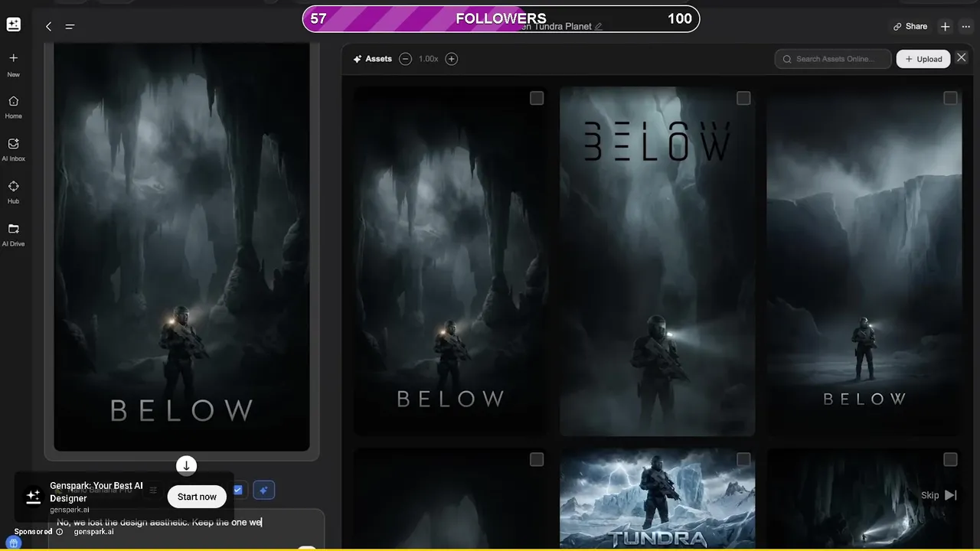
Task: Zoom out Assets with minus button
Action: [x=406, y=59]
